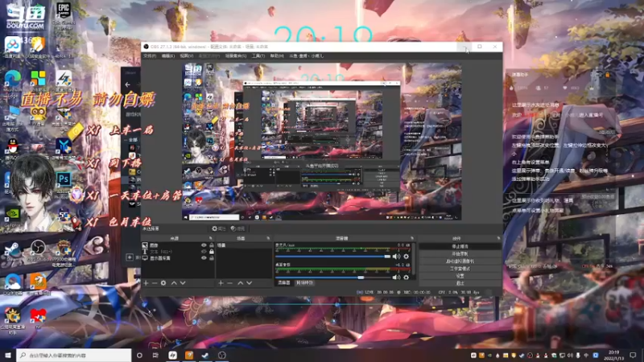
Task: Click 退出 to exit OBS
Action: pyautogui.click(x=460, y=283)
